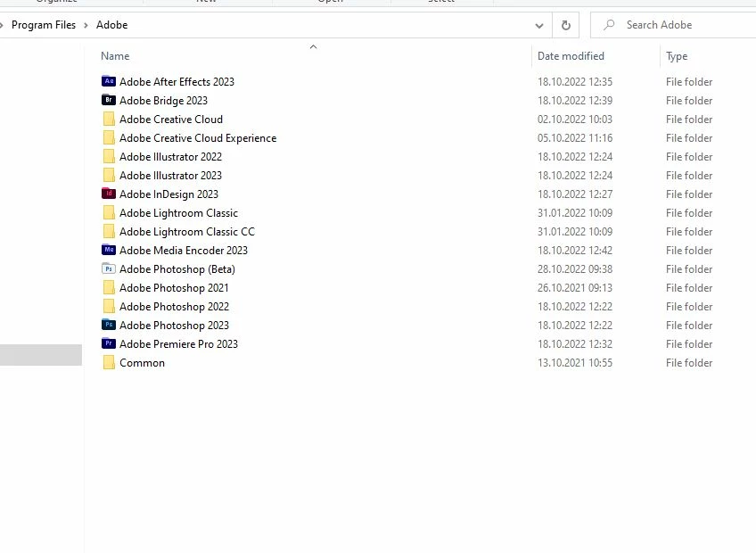Click File folder type in the Common row

point(689,363)
